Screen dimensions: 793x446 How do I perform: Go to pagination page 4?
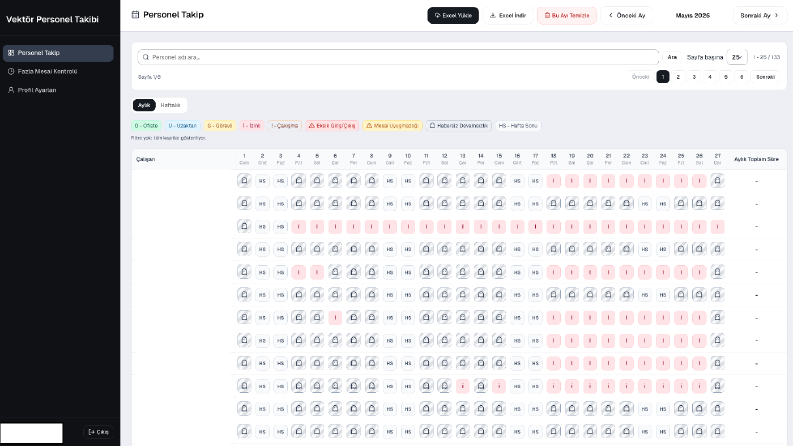[710, 77]
